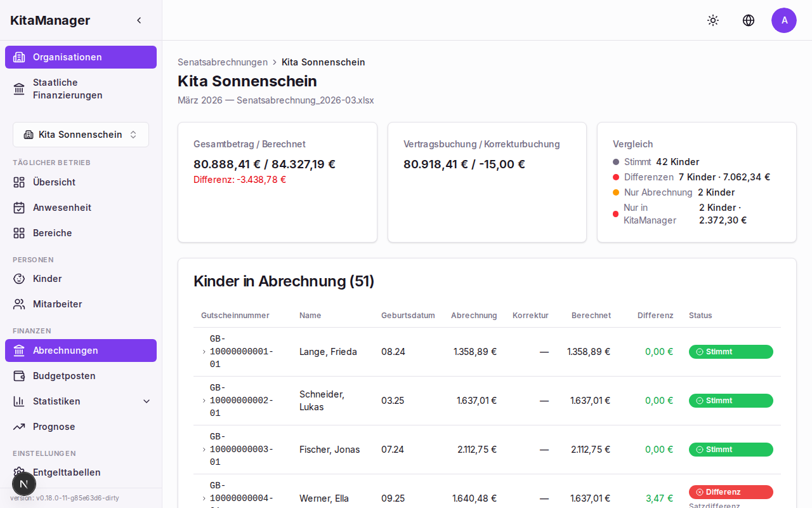Open Bereiche in the sidebar
The height and width of the screenshot is (508, 812).
[52, 233]
